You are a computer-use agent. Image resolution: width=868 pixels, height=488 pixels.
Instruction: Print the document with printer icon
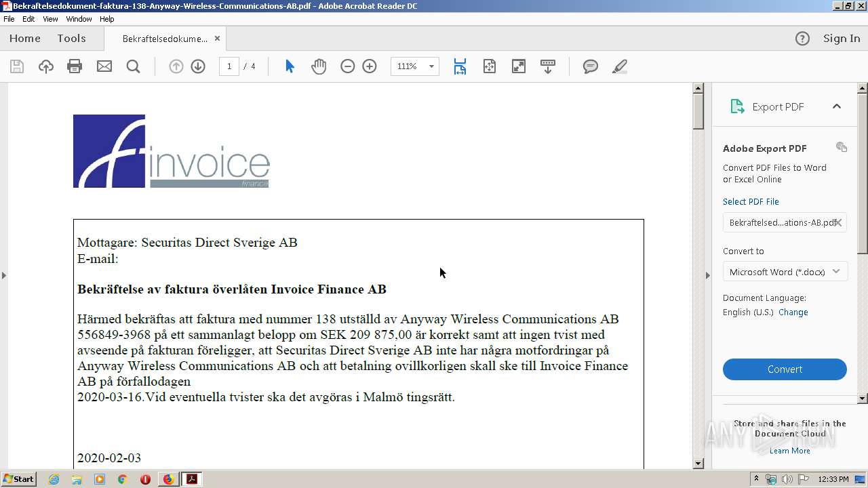[x=75, y=66]
